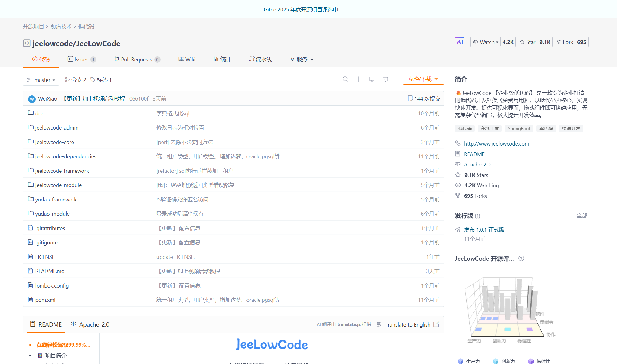617x364 pixels.
Task: Click the plus icon to create new file
Action: pyautogui.click(x=358, y=79)
